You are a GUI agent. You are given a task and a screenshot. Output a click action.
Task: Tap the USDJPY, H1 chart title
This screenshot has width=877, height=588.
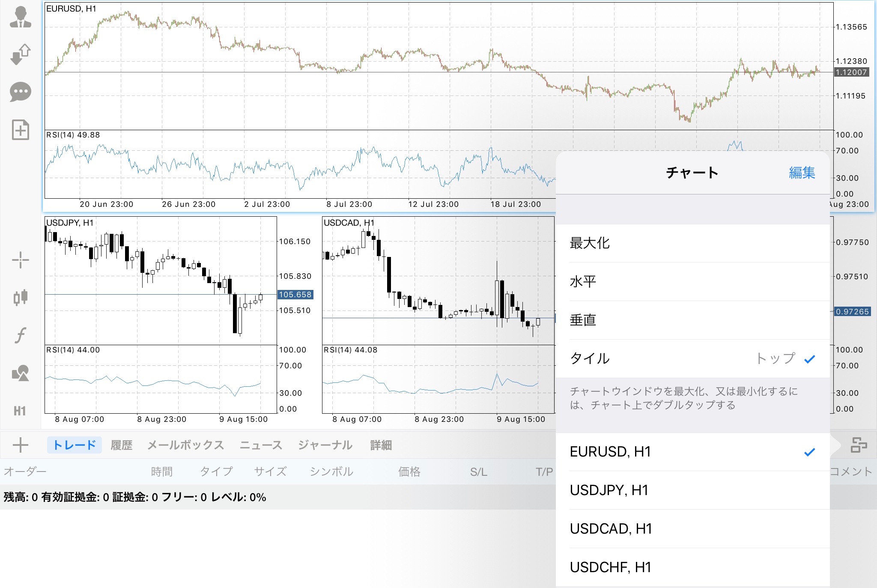[x=70, y=223]
